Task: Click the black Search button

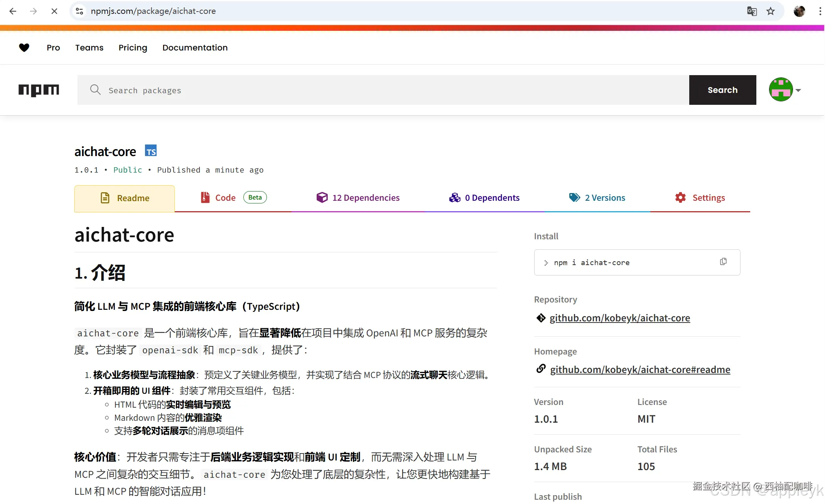Action: coord(722,90)
